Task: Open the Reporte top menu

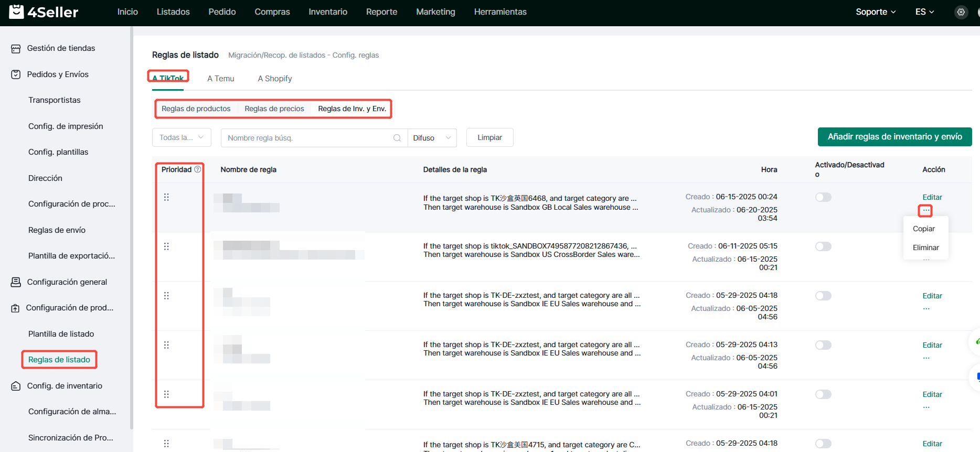Action: 381,12
